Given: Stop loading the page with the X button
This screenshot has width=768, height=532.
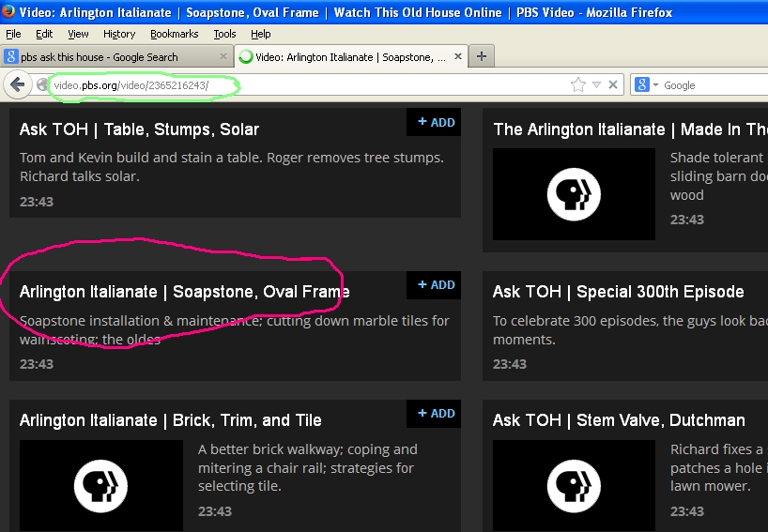Looking at the screenshot, I should click(x=613, y=84).
